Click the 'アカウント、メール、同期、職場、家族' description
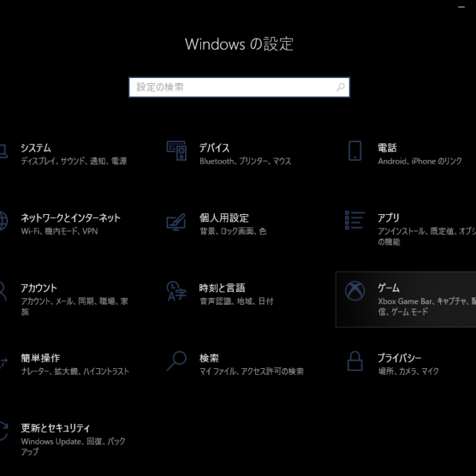This screenshot has height=476, width=476. [74, 306]
